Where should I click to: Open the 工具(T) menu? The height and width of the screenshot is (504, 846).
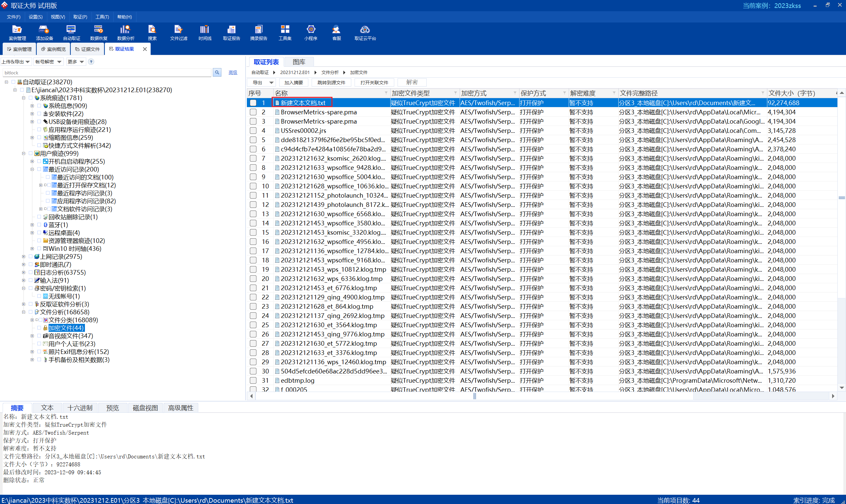[102, 17]
